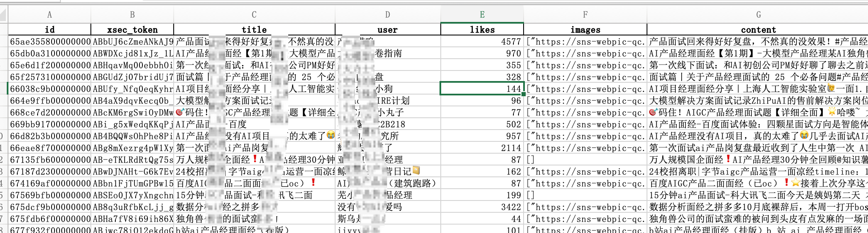The width and height of the screenshot is (868, 233).
Task: Select likes cell with value 96
Action: [482, 100]
